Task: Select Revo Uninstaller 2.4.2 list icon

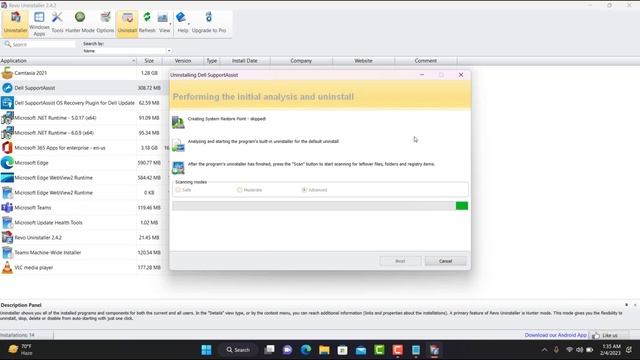Action: pos(7,238)
